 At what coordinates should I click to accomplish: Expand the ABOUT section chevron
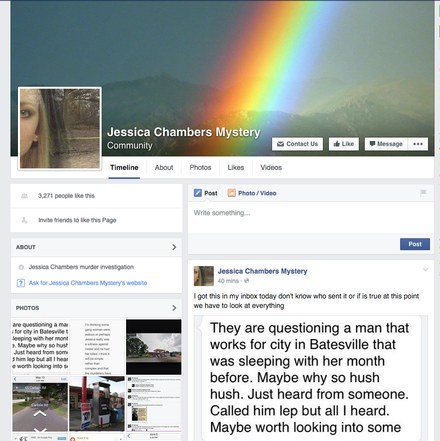coord(174,247)
